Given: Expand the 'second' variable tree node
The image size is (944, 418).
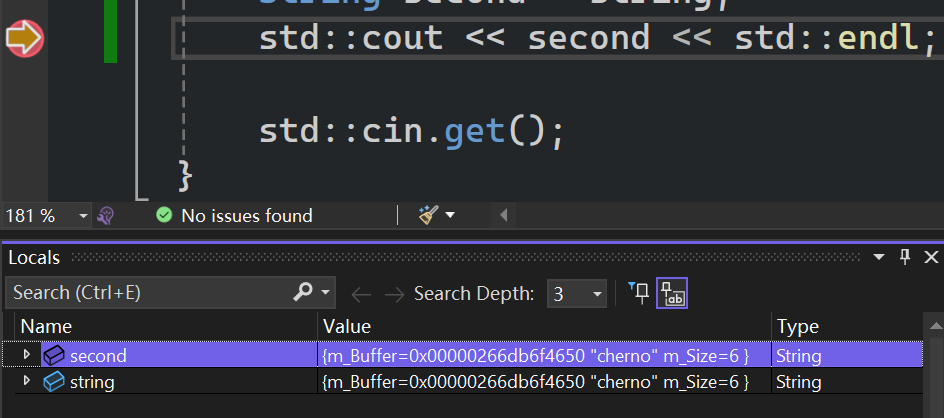Looking at the screenshot, I should [27, 355].
